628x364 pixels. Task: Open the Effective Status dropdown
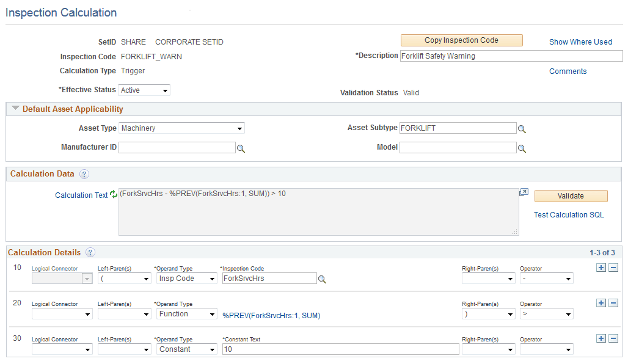click(162, 89)
